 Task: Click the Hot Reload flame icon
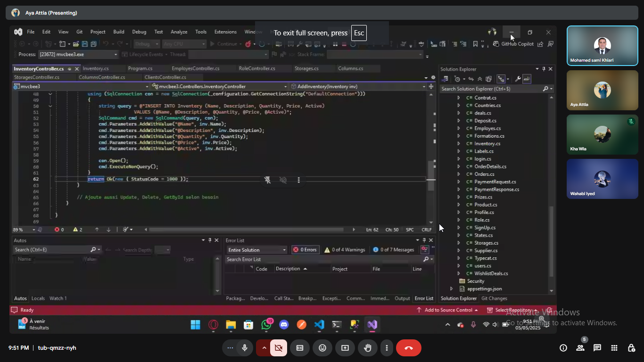pos(248,44)
